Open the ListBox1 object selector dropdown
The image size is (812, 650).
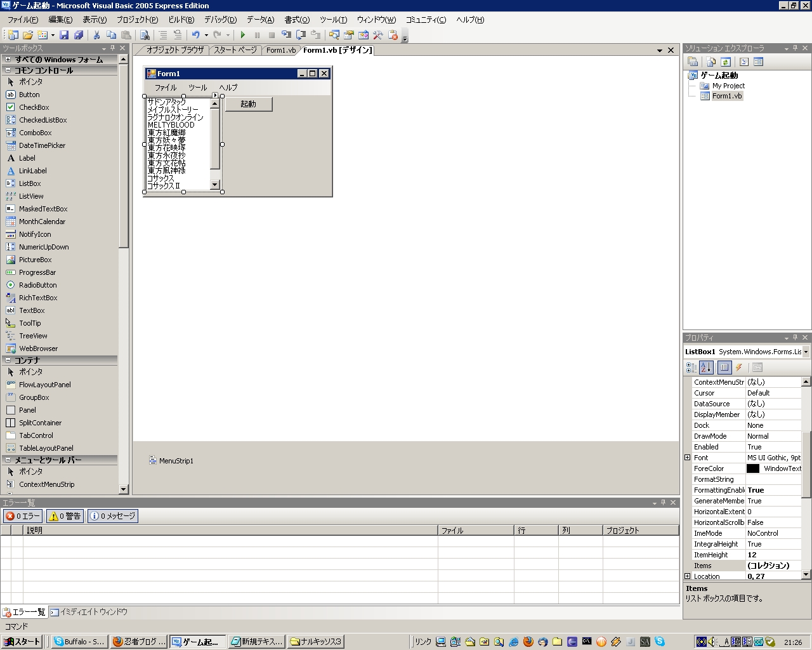point(806,352)
